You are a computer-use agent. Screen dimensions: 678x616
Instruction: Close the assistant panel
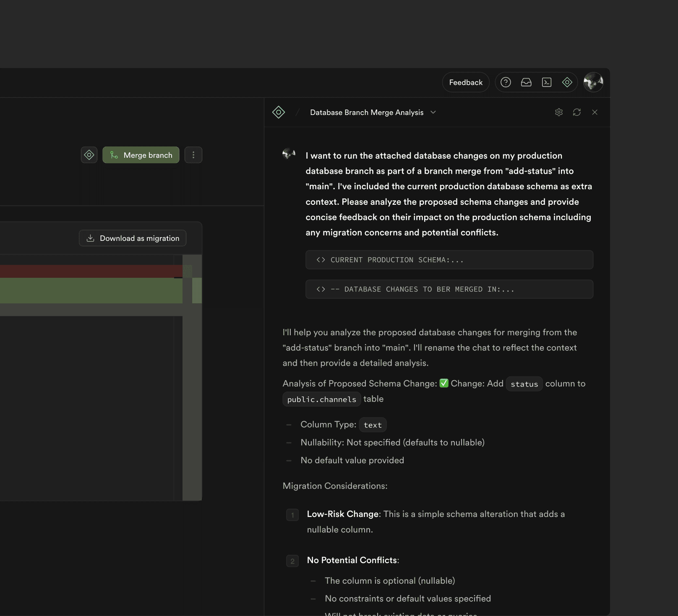pyautogui.click(x=595, y=112)
